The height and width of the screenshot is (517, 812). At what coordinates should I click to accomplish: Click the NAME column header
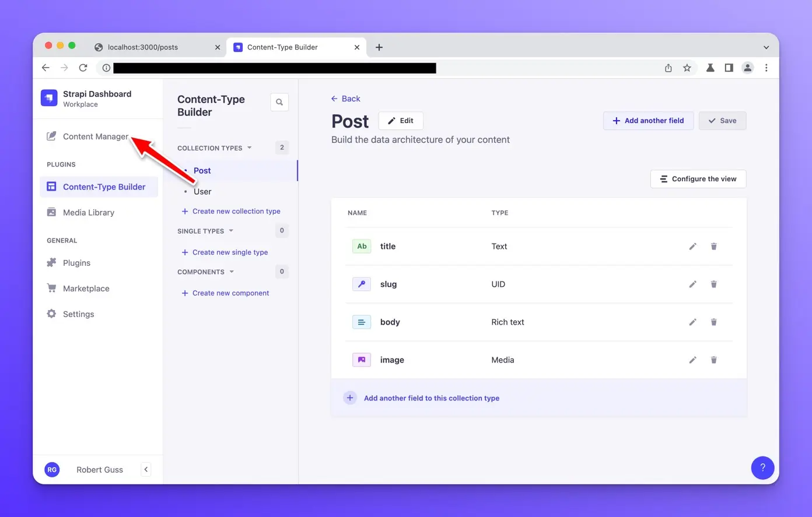357,213
